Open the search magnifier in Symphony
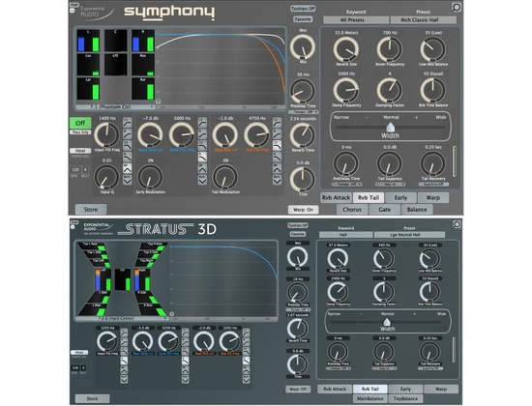The height and width of the screenshot is (406, 532). (457, 7)
